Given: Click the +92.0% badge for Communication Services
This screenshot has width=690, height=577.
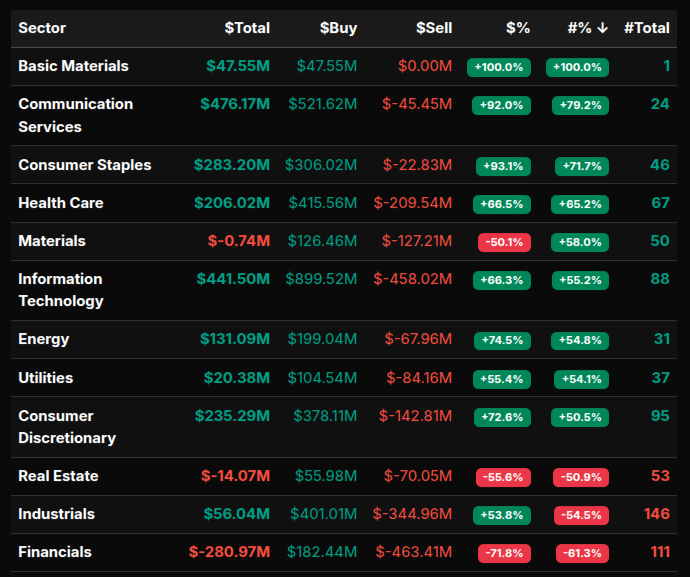Looking at the screenshot, I should [x=502, y=105].
